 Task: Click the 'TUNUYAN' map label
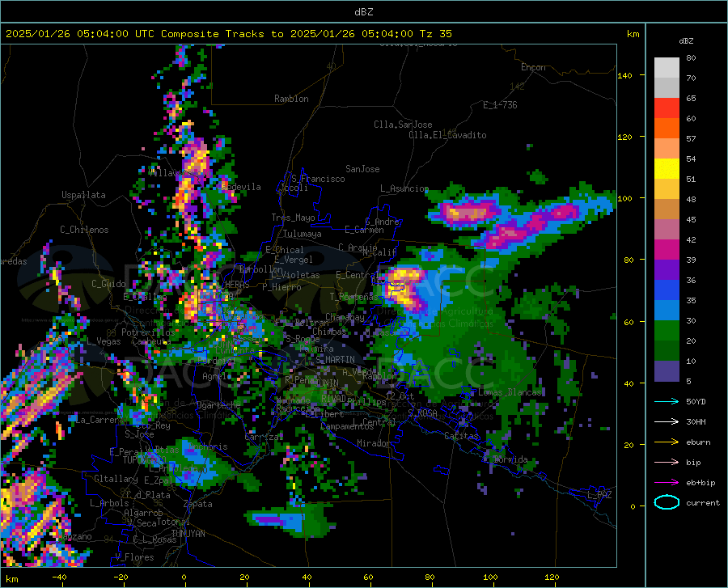(188, 534)
